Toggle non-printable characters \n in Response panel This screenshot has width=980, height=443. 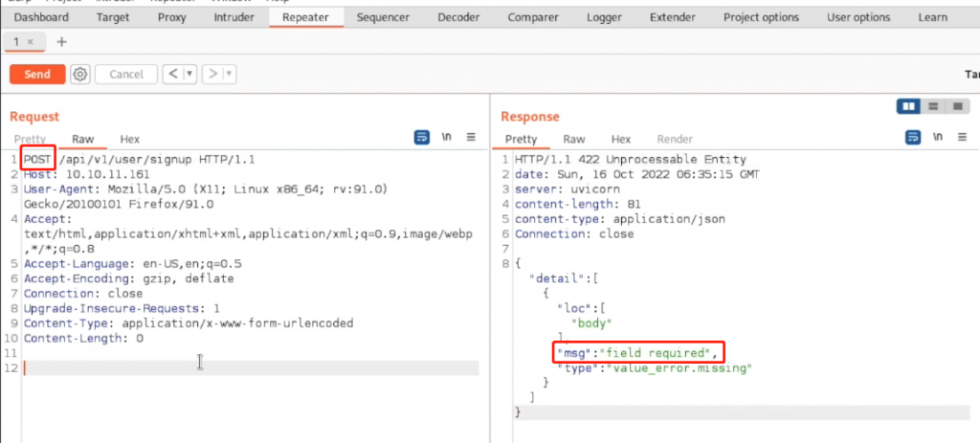click(938, 137)
